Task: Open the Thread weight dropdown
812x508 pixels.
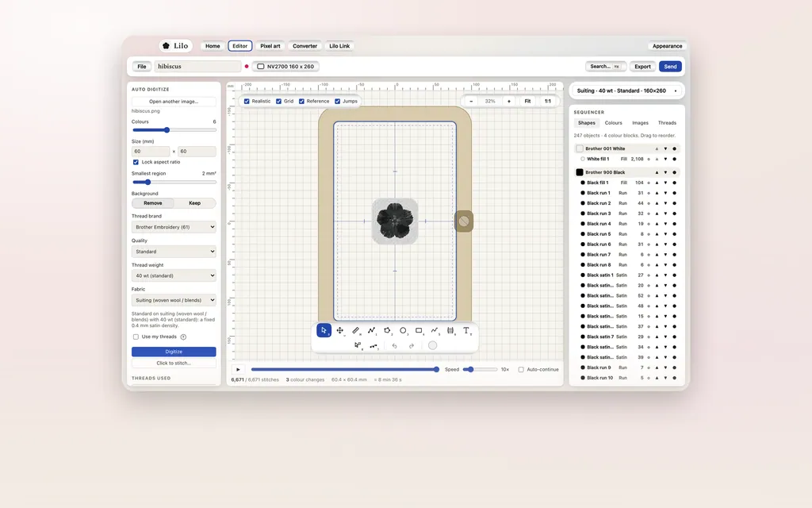Action: [x=174, y=275]
